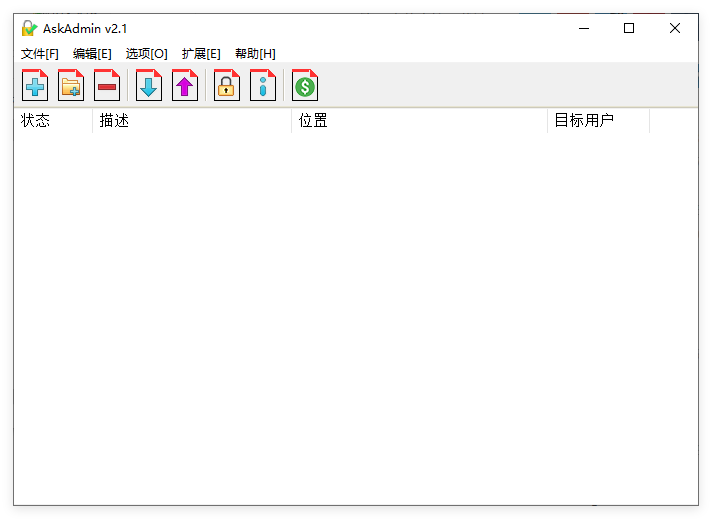The height and width of the screenshot is (519, 712).
Task: Click the AskAdmin title bar app icon
Action: pyautogui.click(x=29, y=28)
